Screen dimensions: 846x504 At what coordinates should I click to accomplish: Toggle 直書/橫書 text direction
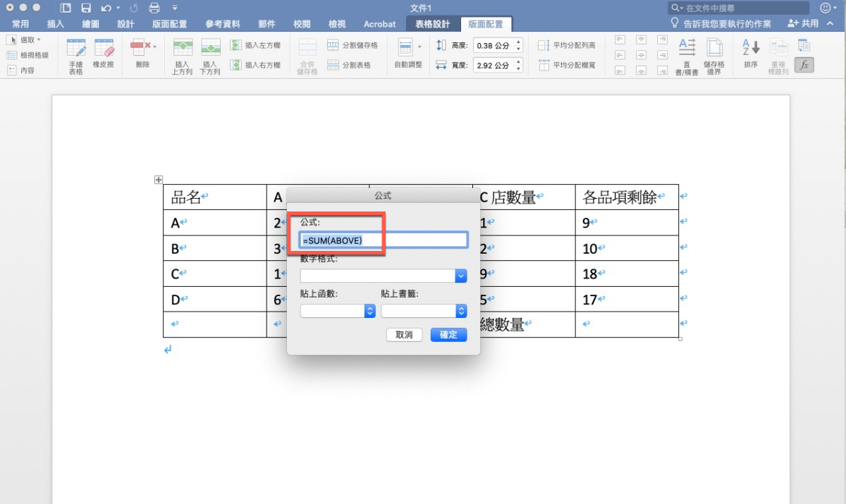tap(687, 56)
